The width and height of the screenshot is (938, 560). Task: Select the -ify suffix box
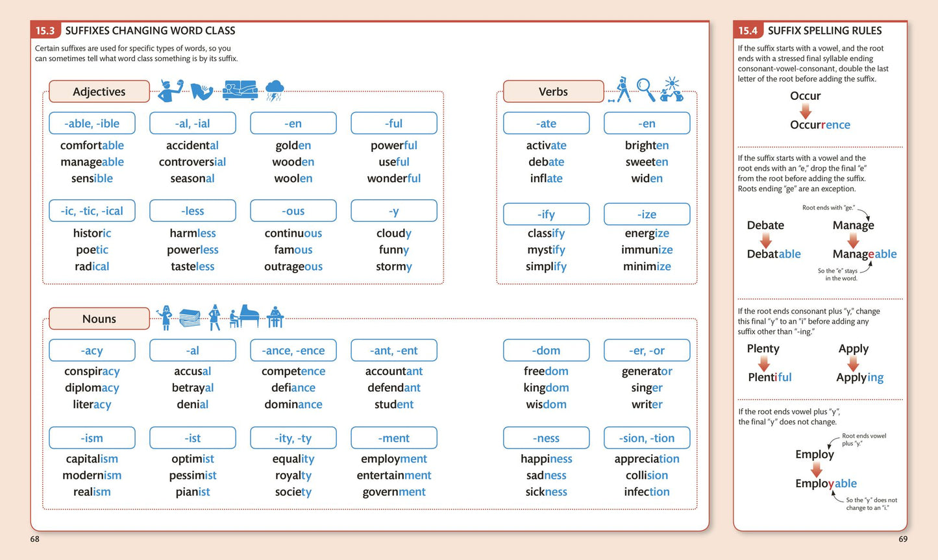click(547, 214)
